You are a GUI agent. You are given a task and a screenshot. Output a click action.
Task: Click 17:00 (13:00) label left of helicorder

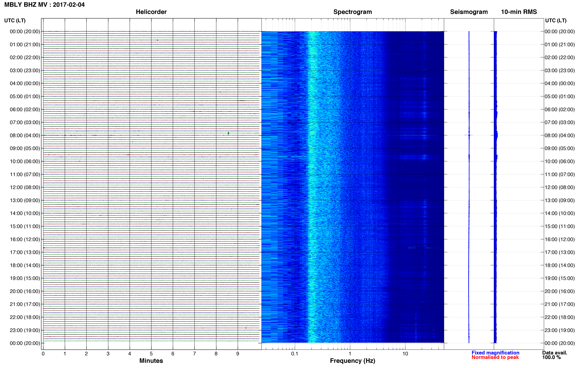(25, 252)
